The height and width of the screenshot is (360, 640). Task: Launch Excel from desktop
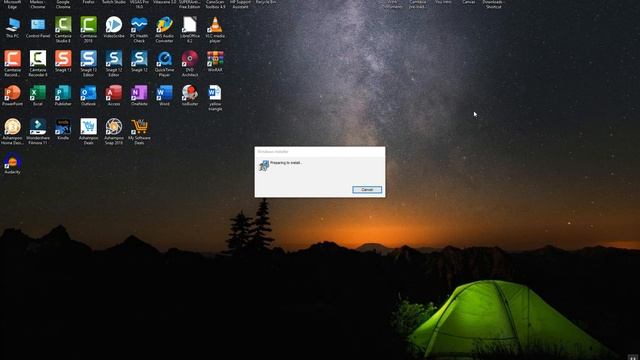click(38, 95)
